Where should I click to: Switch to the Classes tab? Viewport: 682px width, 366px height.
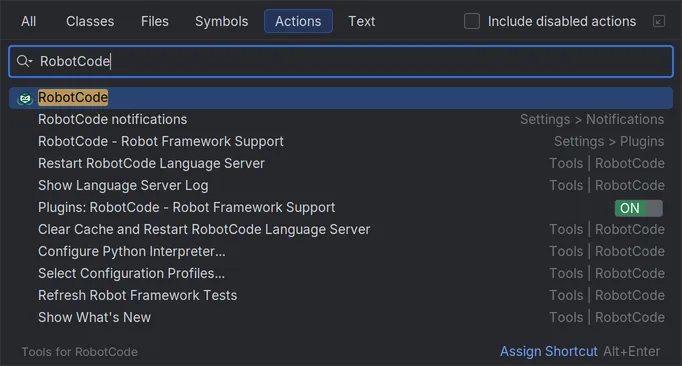point(90,21)
